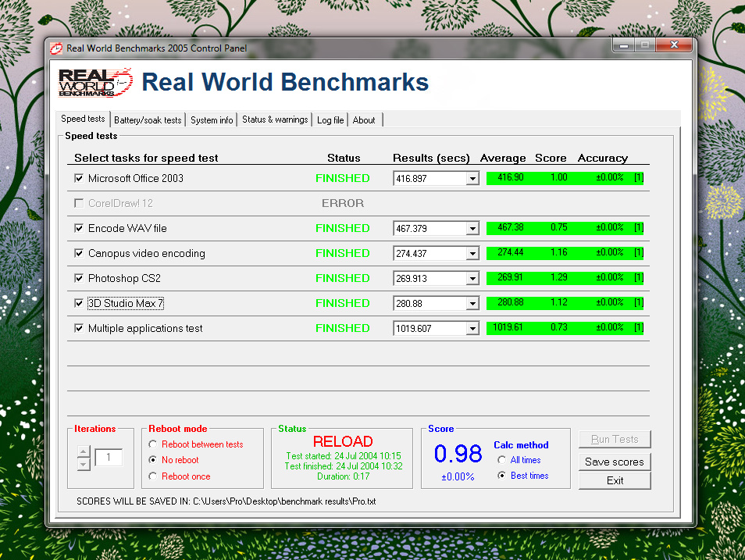Select the Reboot once radio button
The image size is (745, 560).
pyautogui.click(x=153, y=476)
